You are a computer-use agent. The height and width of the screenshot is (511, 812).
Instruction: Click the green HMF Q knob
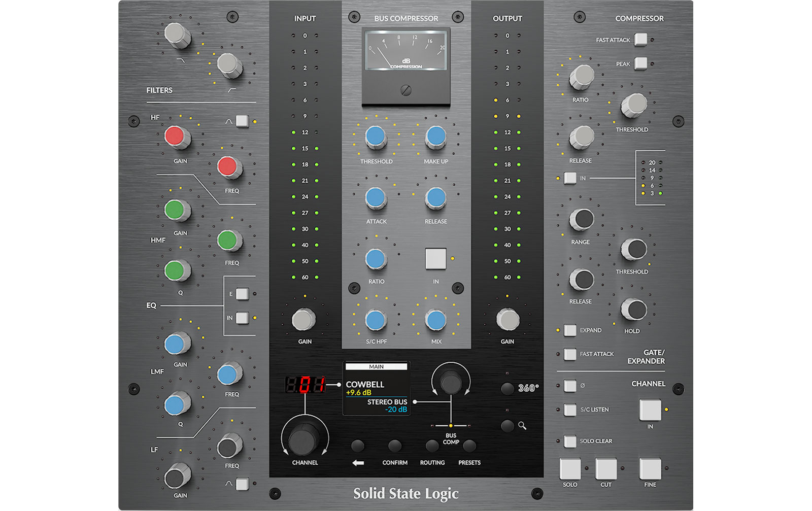tap(177, 271)
